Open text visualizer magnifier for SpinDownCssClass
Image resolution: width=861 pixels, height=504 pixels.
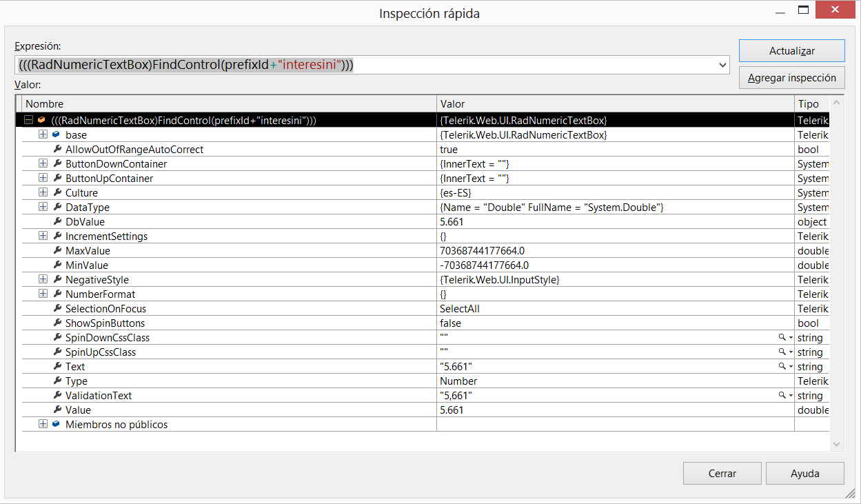point(782,337)
